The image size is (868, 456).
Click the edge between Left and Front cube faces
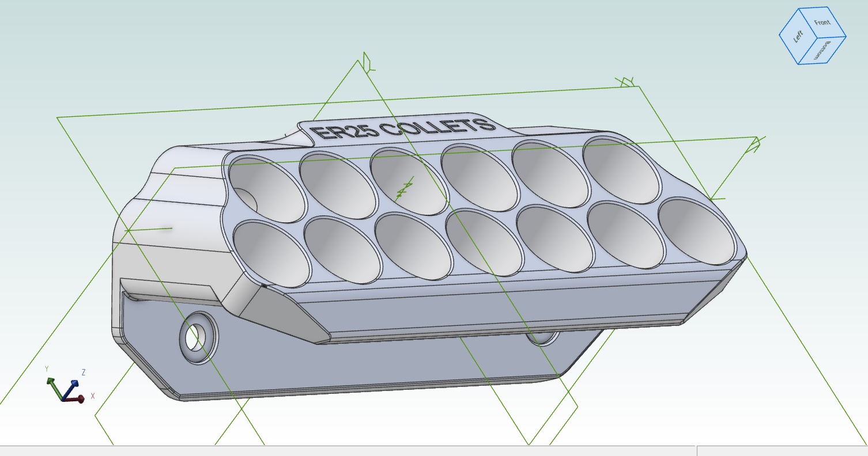807,24
